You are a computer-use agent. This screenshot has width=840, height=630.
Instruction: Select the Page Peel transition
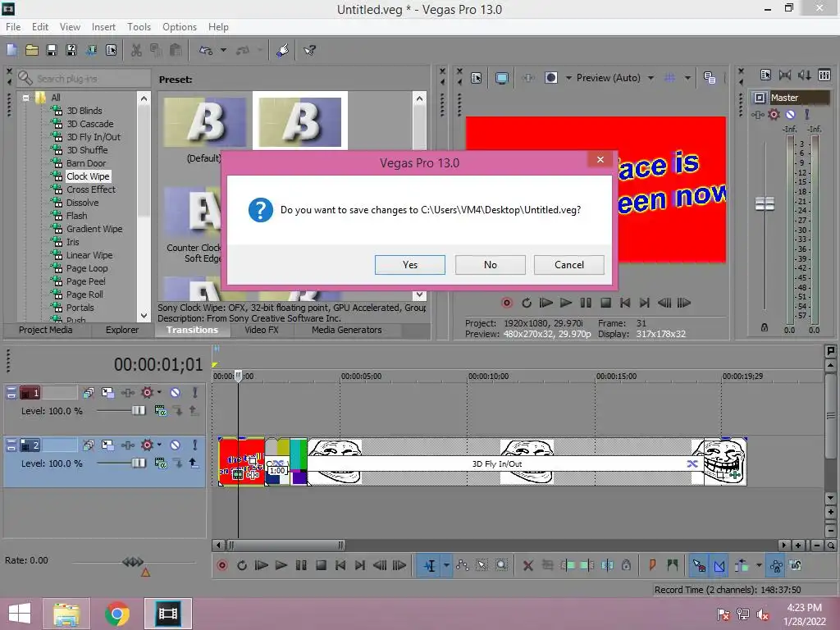pyautogui.click(x=85, y=281)
